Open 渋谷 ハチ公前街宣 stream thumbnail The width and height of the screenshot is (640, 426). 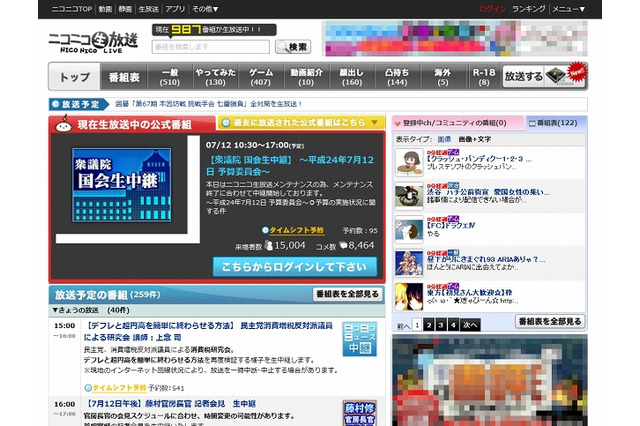(409, 196)
